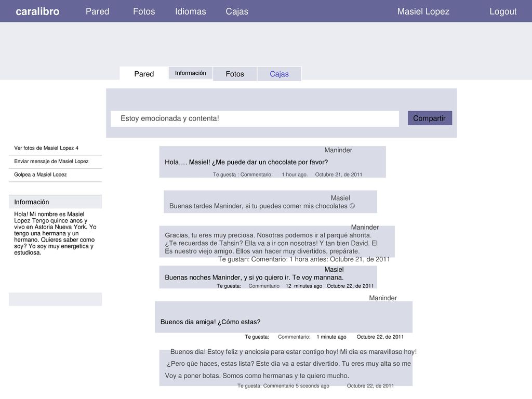Click 'Octubre 21, de 2011' beside '1 hour ago'
This screenshot has height=399, width=532.
pos(339,175)
